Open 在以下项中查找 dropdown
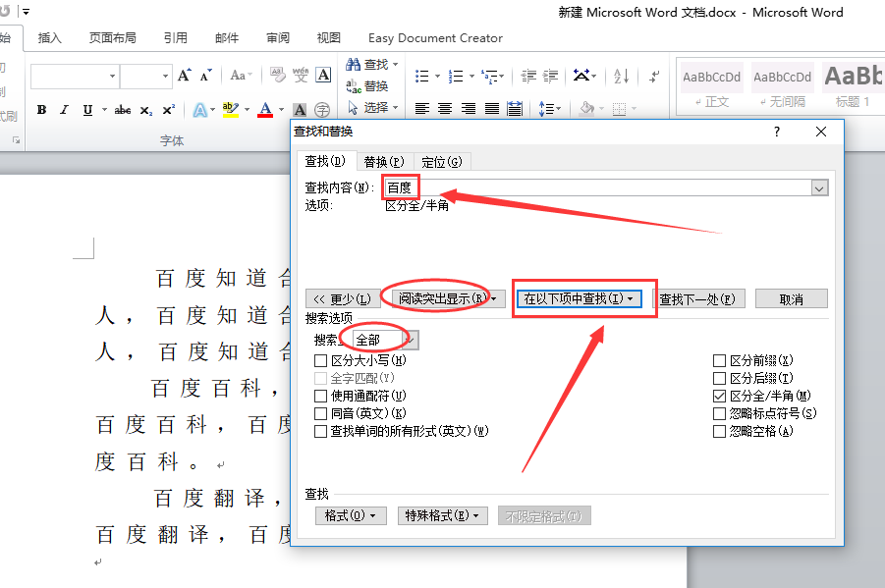The height and width of the screenshot is (588, 885). point(580,298)
